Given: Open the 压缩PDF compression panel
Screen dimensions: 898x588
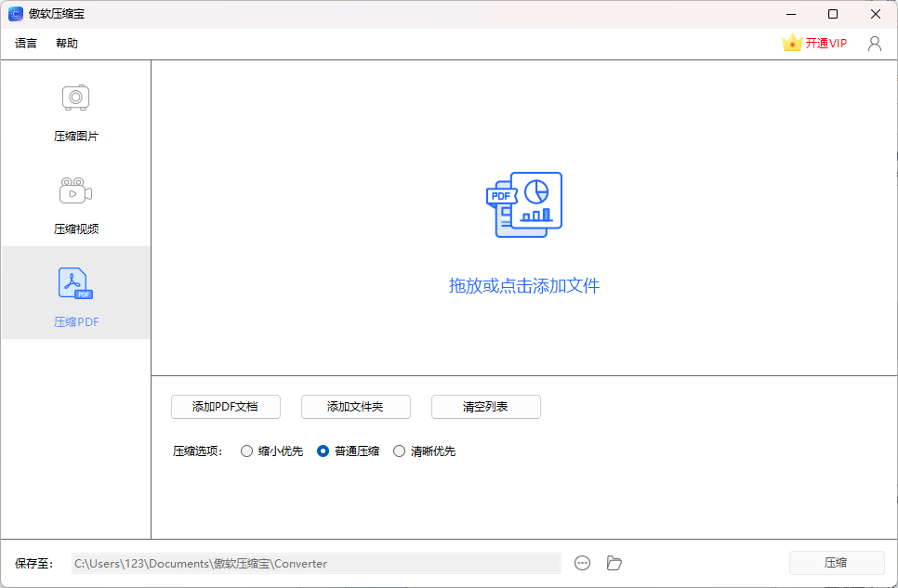Looking at the screenshot, I should pos(75,294).
